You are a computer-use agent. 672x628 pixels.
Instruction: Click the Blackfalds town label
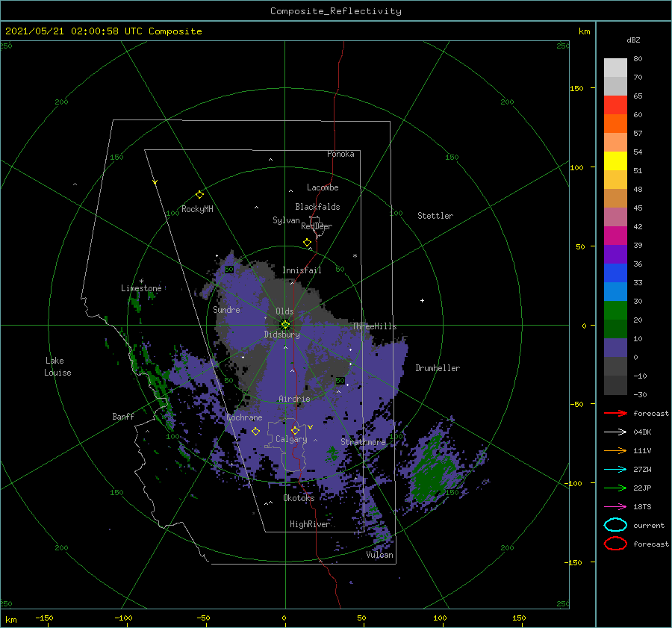317,207
